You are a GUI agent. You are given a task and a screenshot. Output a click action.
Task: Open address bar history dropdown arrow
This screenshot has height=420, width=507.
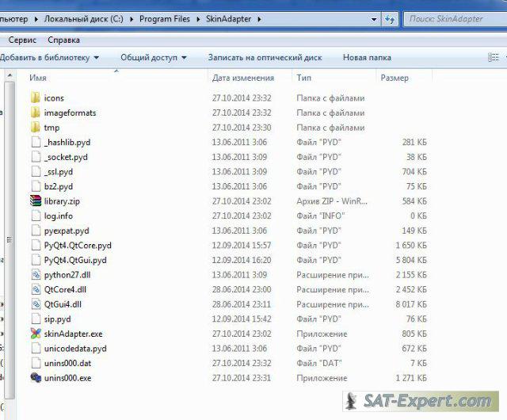pos(374,19)
